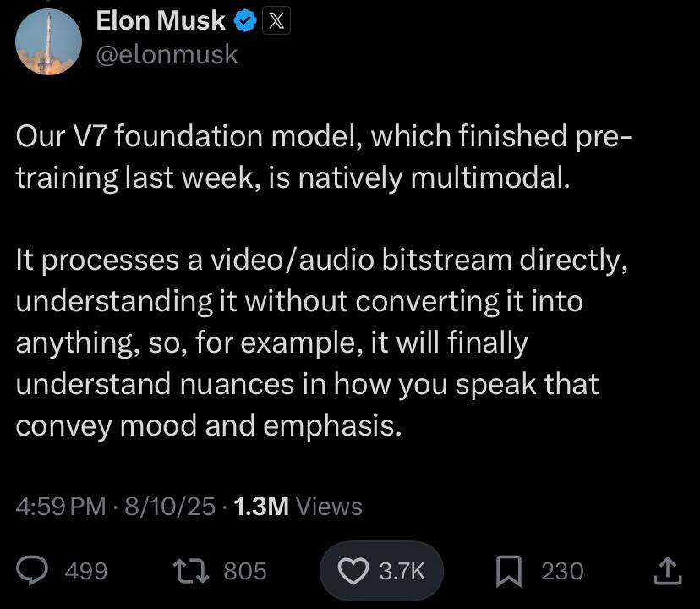Share the post via the upload arrow icon
The height and width of the screenshot is (609, 700).
coord(667,571)
